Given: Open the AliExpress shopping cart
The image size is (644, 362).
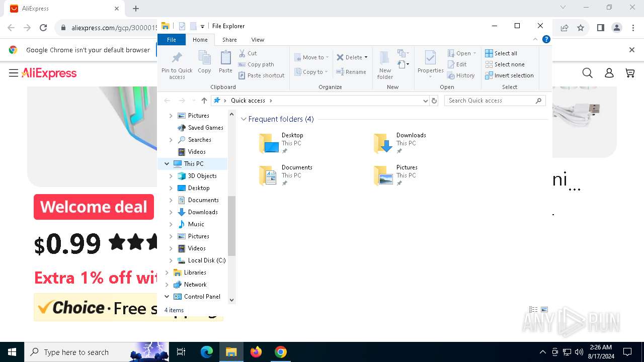Looking at the screenshot, I should point(630,73).
